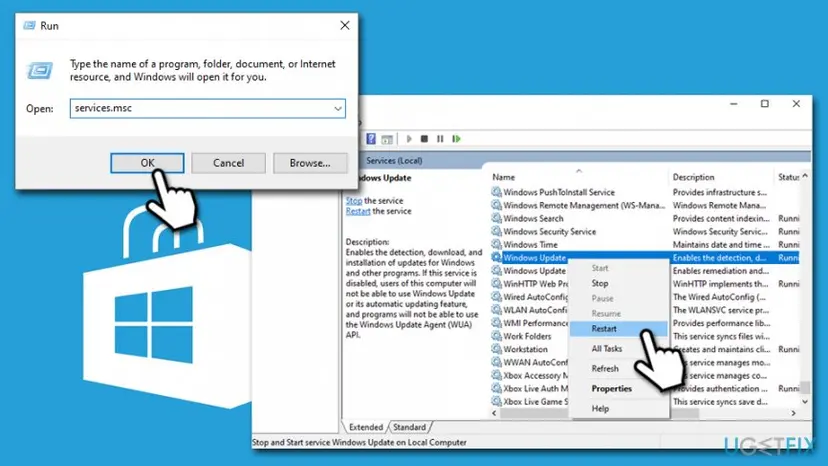Image resolution: width=828 pixels, height=466 pixels.
Task: Click OK in the Run dialog
Action: [147, 163]
